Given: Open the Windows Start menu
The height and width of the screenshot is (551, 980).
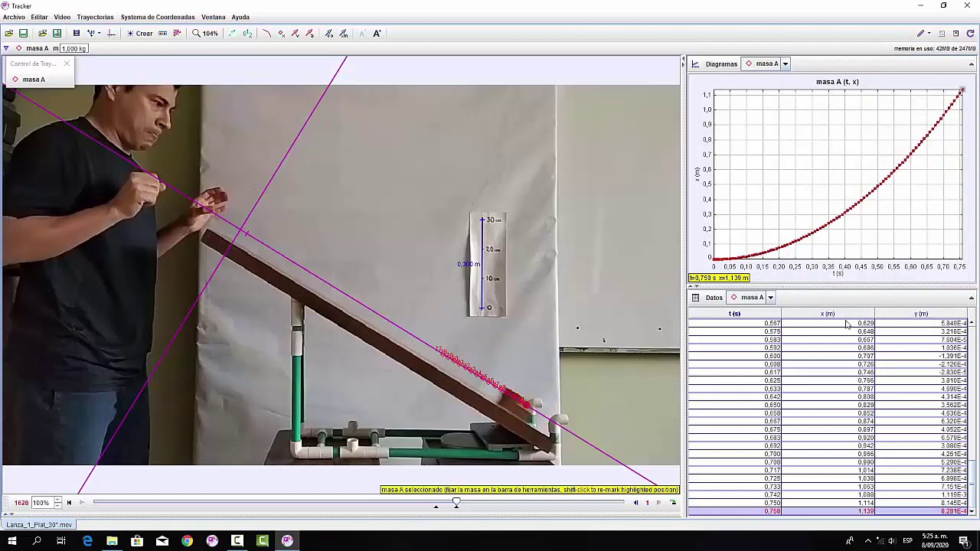Looking at the screenshot, I should coord(12,541).
